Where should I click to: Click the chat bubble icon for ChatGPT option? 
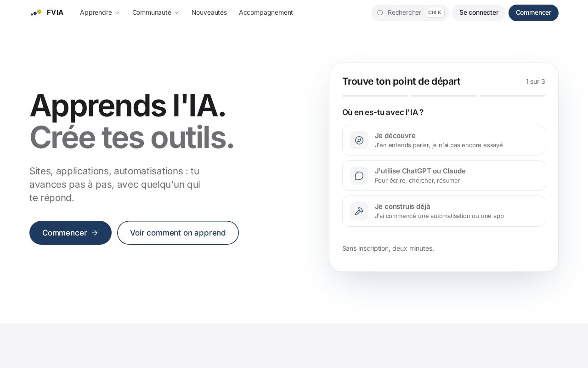359,176
